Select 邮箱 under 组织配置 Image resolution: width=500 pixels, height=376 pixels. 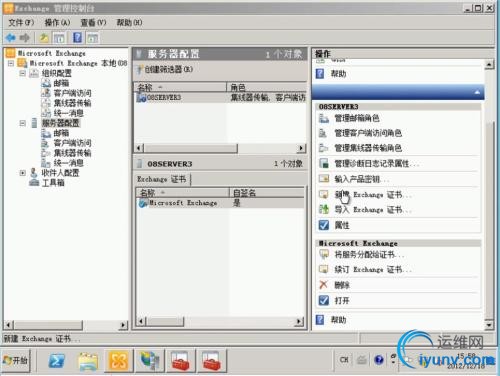(x=61, y=83)
